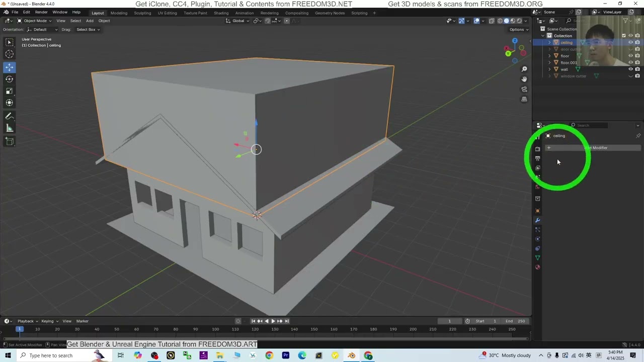Show the window cutter in viewport
644x362 pixels.
tap(630, 76)
